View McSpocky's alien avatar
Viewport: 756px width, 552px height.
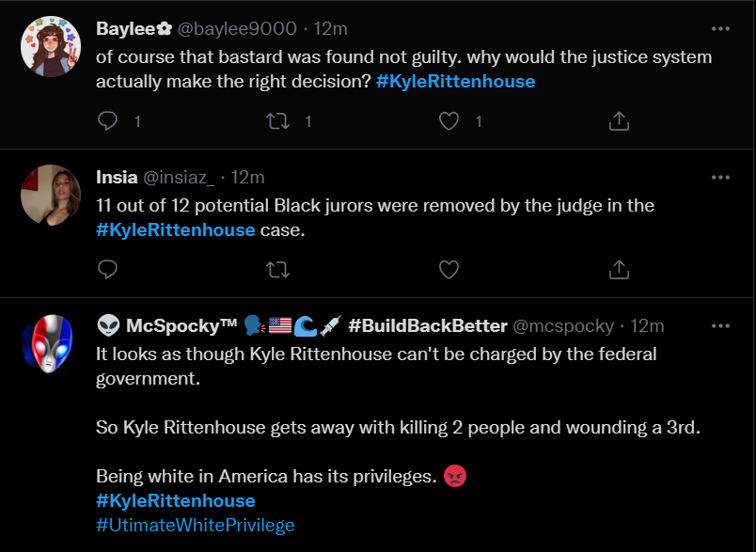click(x=51, y=344)
